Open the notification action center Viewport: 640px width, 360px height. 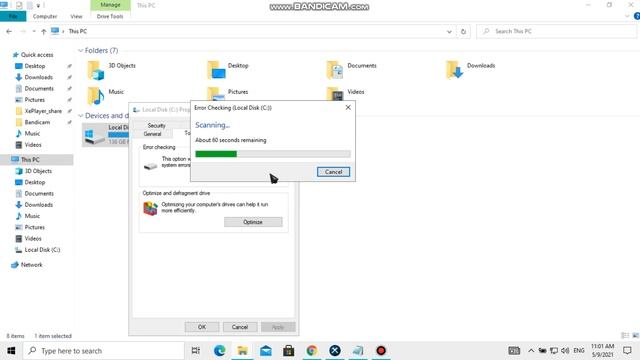(x=627, y=351)
